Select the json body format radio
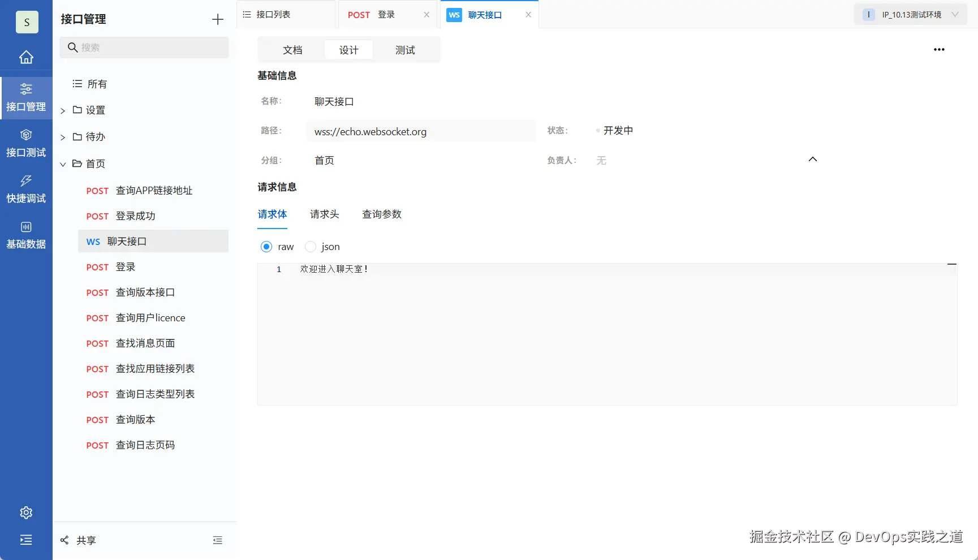This screenshot has width=978, height=560. coord(311,247)
